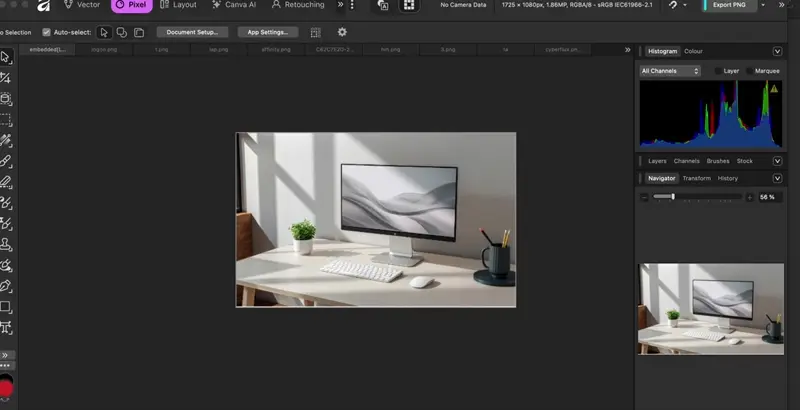Select the Colour panel tab

click(693, 51)
